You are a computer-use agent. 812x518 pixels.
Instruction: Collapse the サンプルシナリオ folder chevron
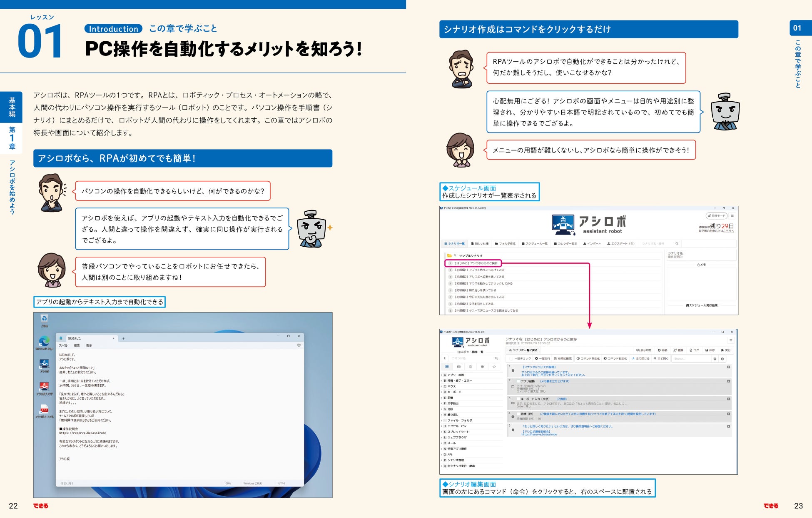coord(455,255)
